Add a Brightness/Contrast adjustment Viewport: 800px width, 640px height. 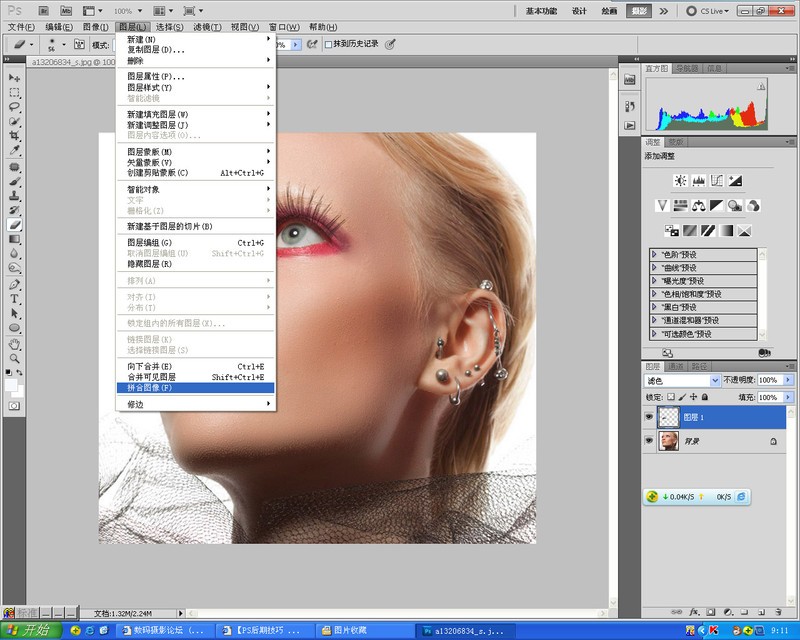pos(680,180)
